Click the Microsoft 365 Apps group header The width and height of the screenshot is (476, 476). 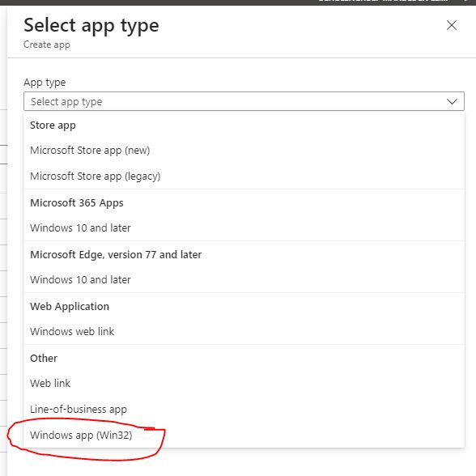tap(77, 202)
